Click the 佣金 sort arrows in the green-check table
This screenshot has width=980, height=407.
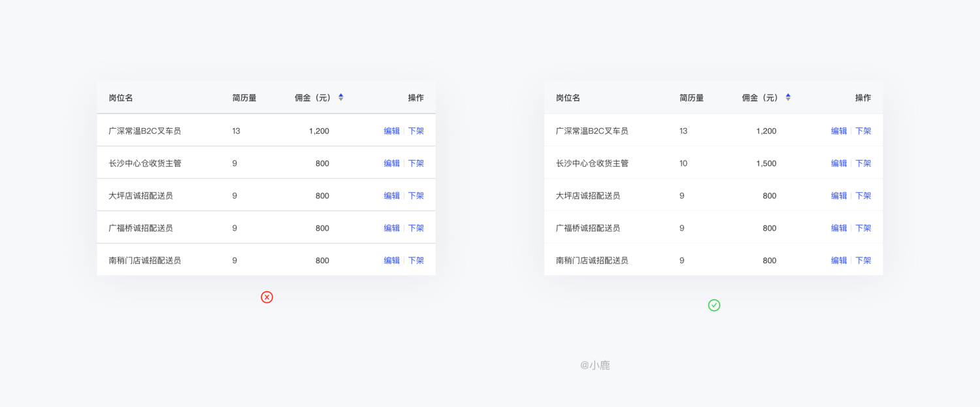788,97
